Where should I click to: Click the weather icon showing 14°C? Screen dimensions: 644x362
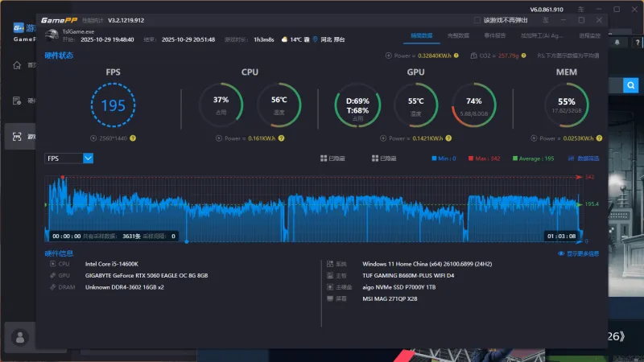(284, 39)
